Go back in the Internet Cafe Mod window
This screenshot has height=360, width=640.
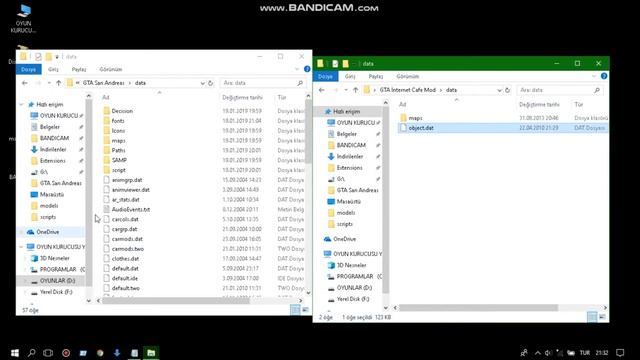point(322,90)
